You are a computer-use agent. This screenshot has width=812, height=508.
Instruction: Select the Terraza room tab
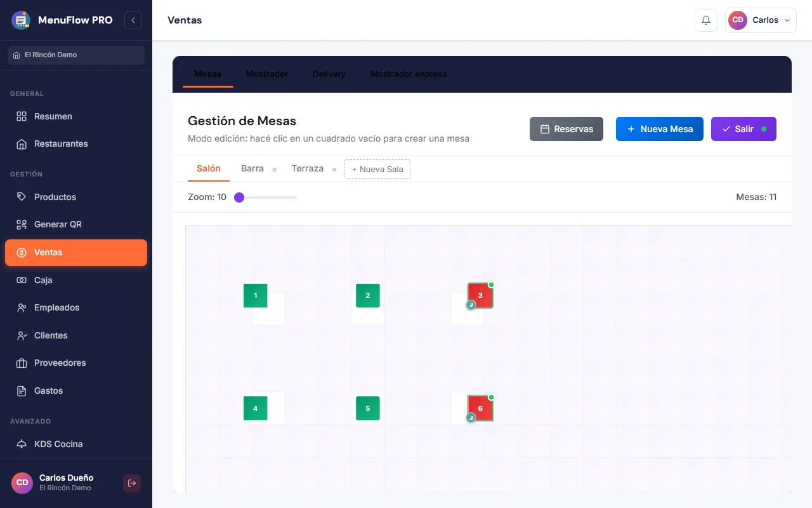pyautogui.click(x=308, y=169)
